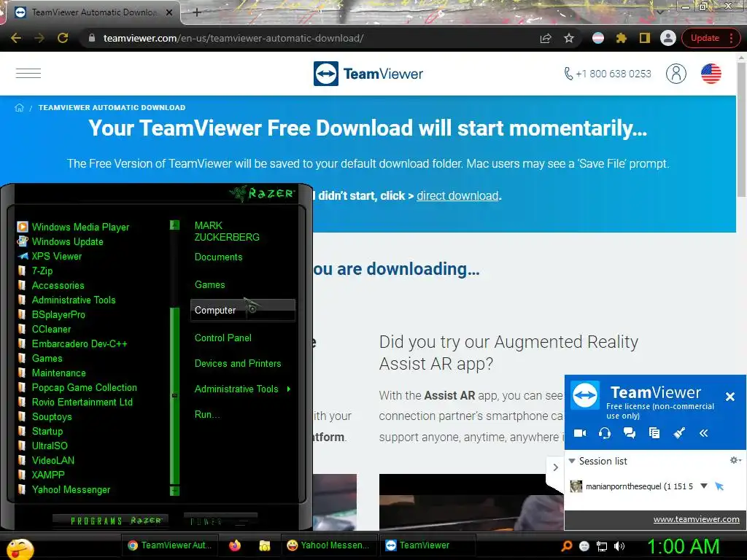Open the file box icon in TeamViewer panel
Viewport: 747px width, 560px height.
pyautogui.click(x=654, y=433)
